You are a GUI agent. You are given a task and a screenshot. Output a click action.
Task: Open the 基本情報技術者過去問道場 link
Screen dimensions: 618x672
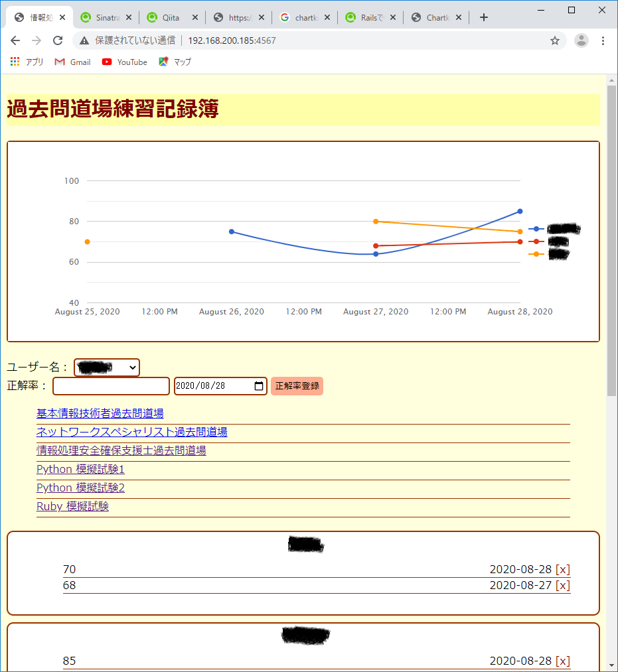click(x=100, y=413)
